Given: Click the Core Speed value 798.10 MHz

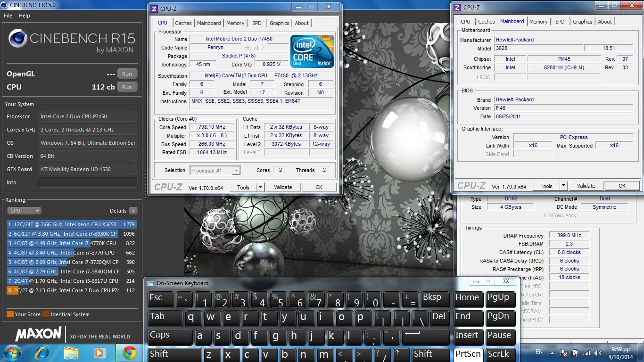Looking at the screenshot, I should [211, 127].
